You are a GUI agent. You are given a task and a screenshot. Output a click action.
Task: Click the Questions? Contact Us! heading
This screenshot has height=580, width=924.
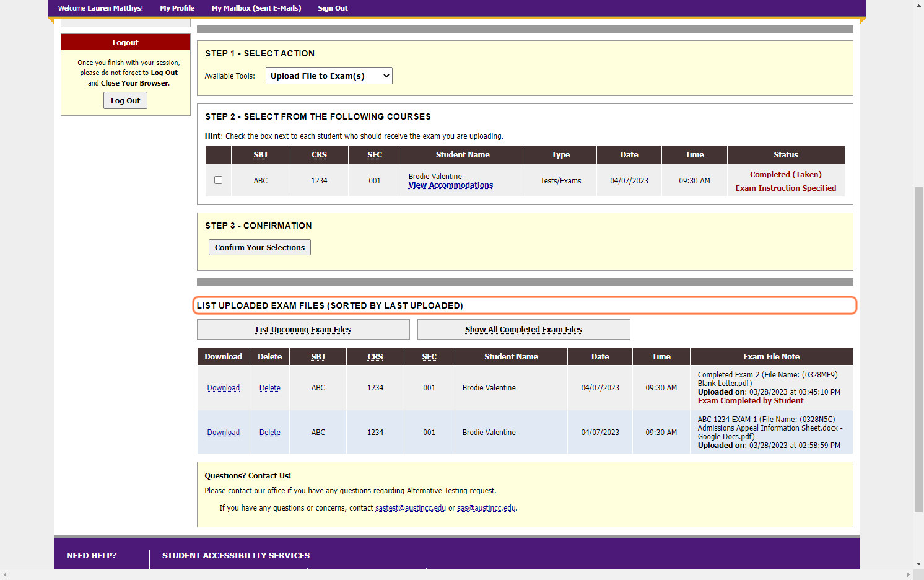tap(248, 476)
